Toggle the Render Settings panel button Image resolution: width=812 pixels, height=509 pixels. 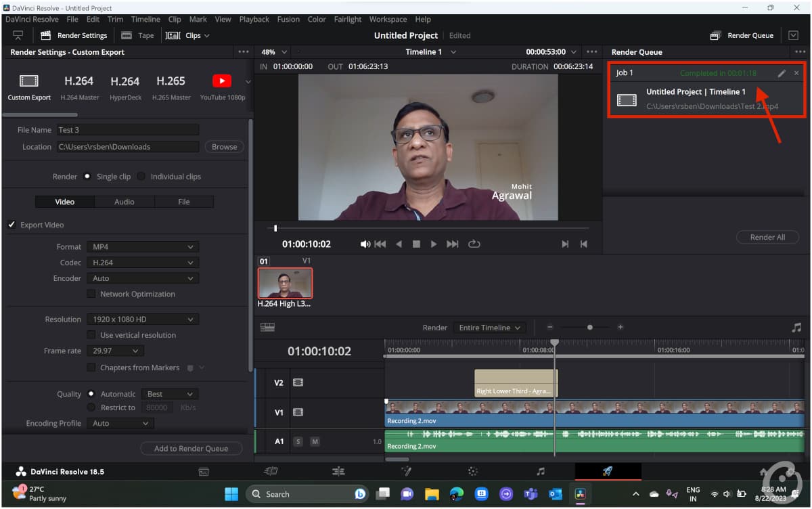pos(74,35)
